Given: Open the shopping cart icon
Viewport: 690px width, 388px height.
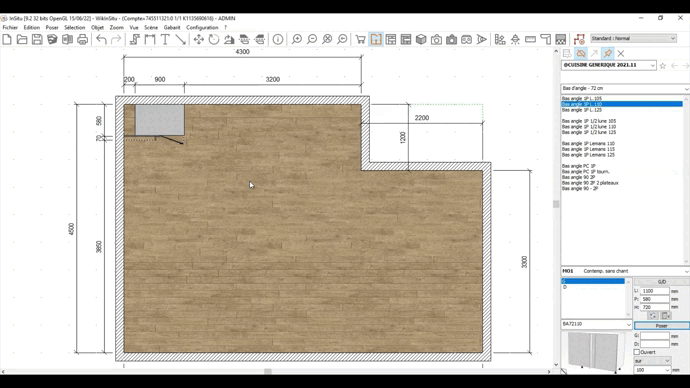Looking at the screenshot, I should coord(360,39).
